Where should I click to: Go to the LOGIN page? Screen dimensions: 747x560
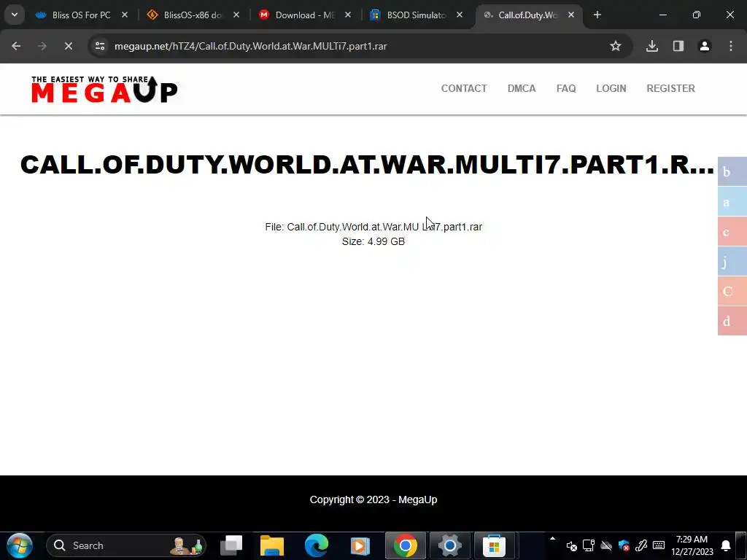pyautogui.click(x=611, y=88)
